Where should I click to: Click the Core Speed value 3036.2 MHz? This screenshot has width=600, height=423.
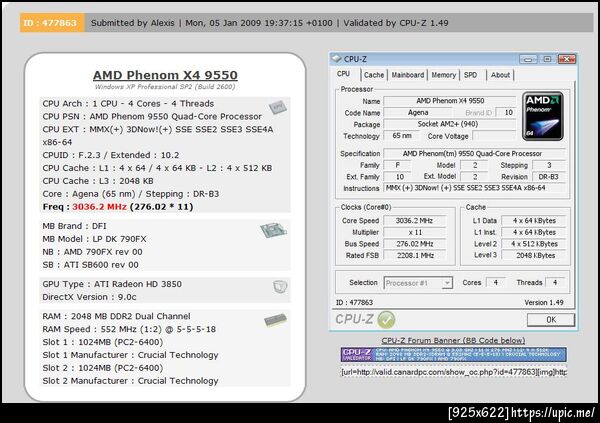(415, 221)
